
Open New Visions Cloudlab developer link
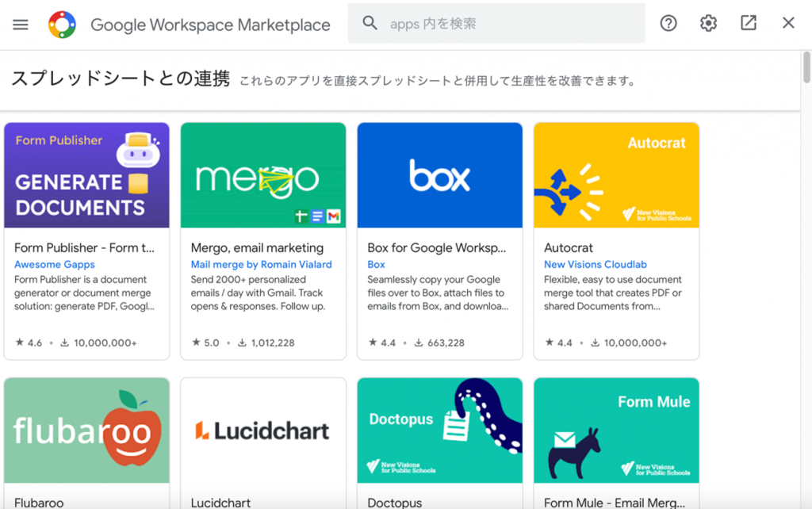coord(595,265)
